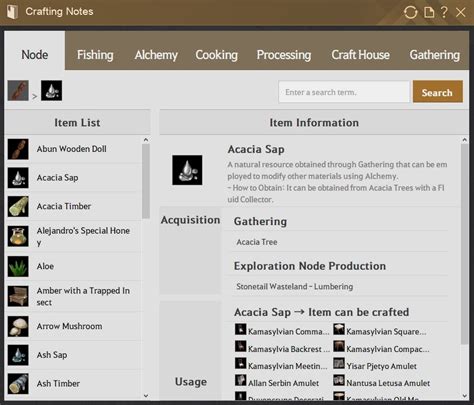This screenshot has height=405, width=474.
Task: Open Kamasylvian Meetin... craftable item
Action: click(288, 366)
